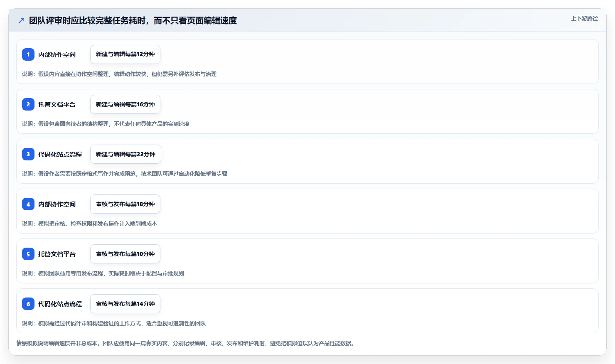Click step badge number 1

(x=28, y=54)
